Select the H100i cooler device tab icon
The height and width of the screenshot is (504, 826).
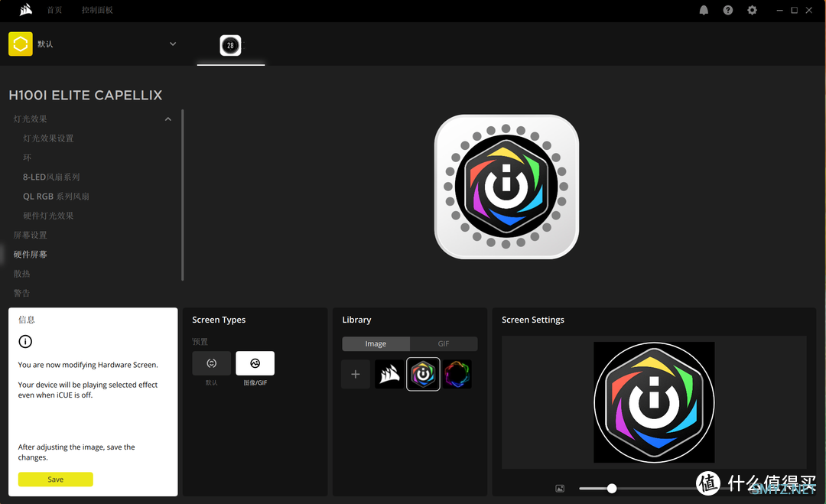(230, 45)
